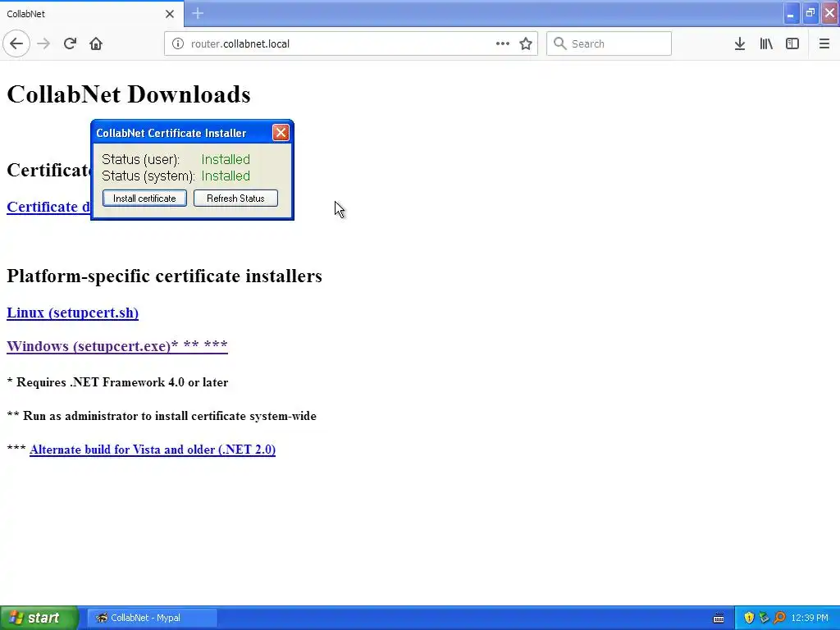Image resolution: width=840 pixels, height=630 pixels.
Task: Click the safely remove hardware tray icon
Action: [x=764, y=618]
